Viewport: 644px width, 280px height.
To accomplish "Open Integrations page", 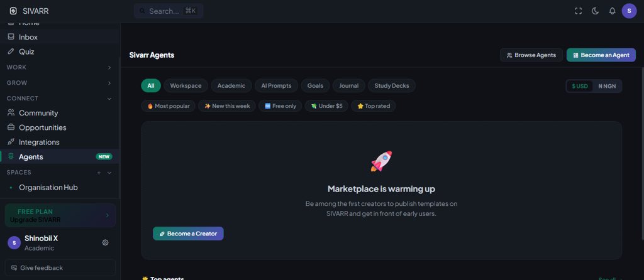I will (60, 143).
